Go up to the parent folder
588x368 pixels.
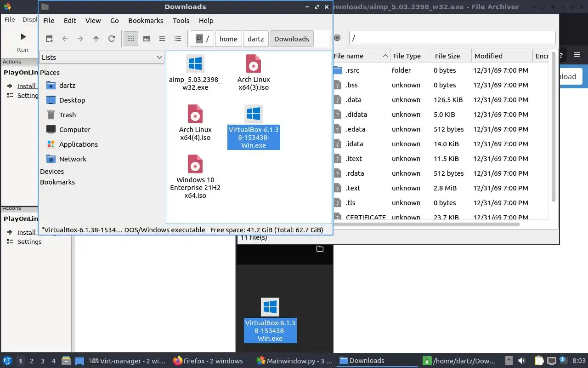[96, 39]
